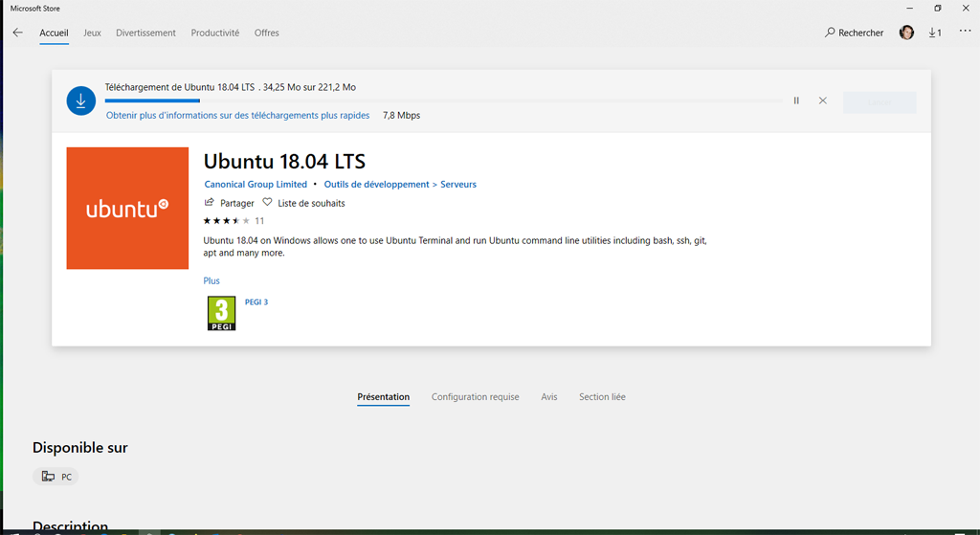
Task: Click the 7,8 Mbps speed text
Action: [x=401, y=116]
